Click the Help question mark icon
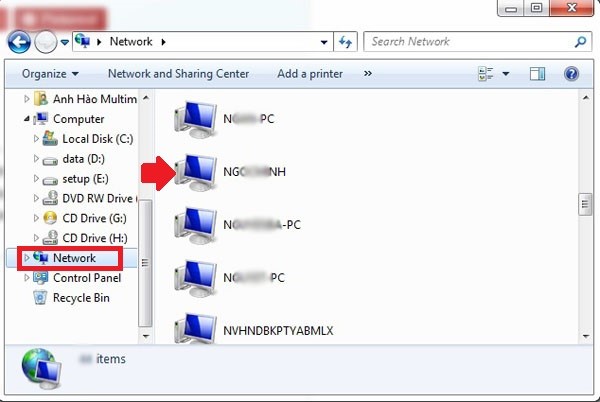600x402 pixels. click(x=571, y=74)
